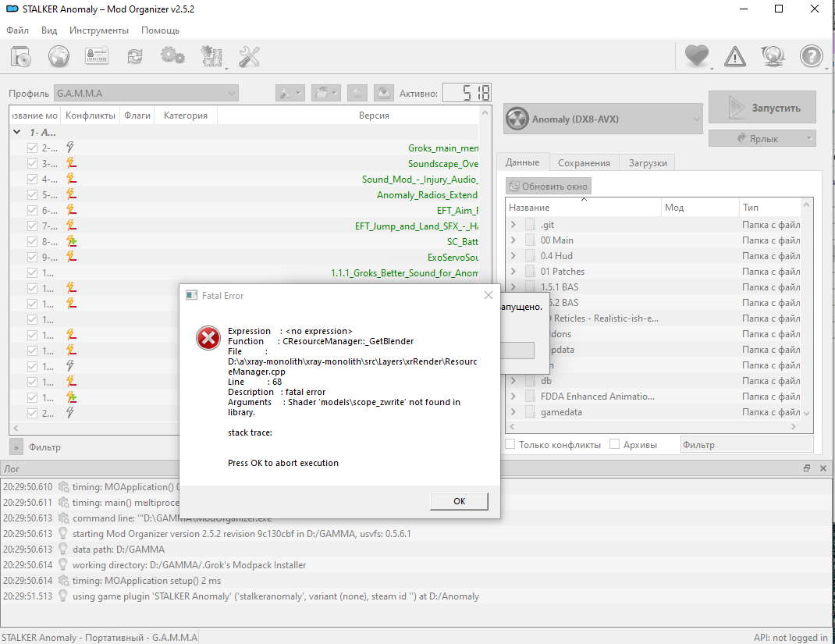Viewport: 835px width, 644px height.
Task: Toggle 1.1.1_Groks_Better_Sound checkbox
Action: pos(33,272)
